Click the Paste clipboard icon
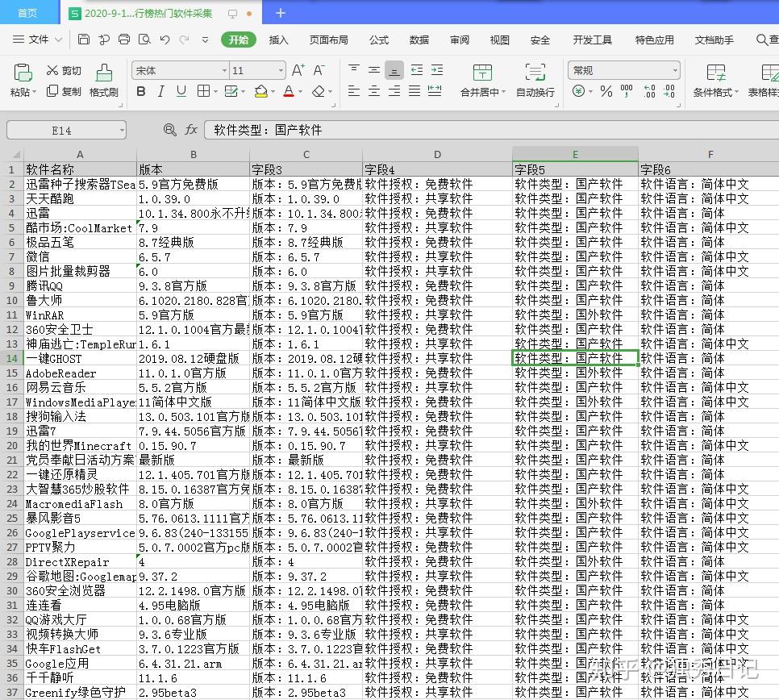 pos(23,73)
